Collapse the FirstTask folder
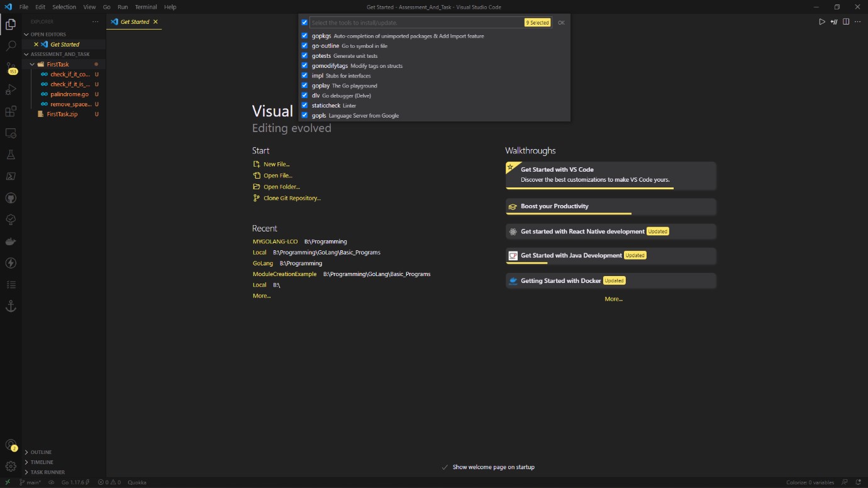The width and height of the screenshot is (868, 488). click(x=57, y=64)
